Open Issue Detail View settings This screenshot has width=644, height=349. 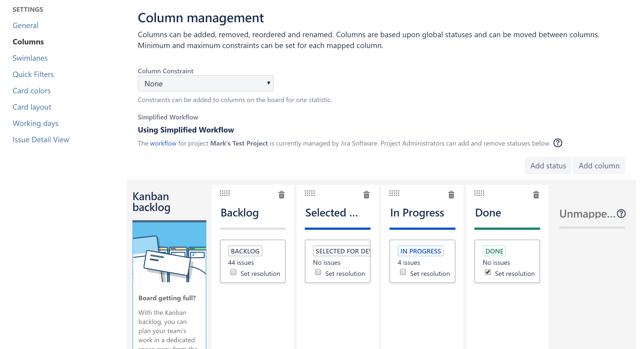pos(41,140)
